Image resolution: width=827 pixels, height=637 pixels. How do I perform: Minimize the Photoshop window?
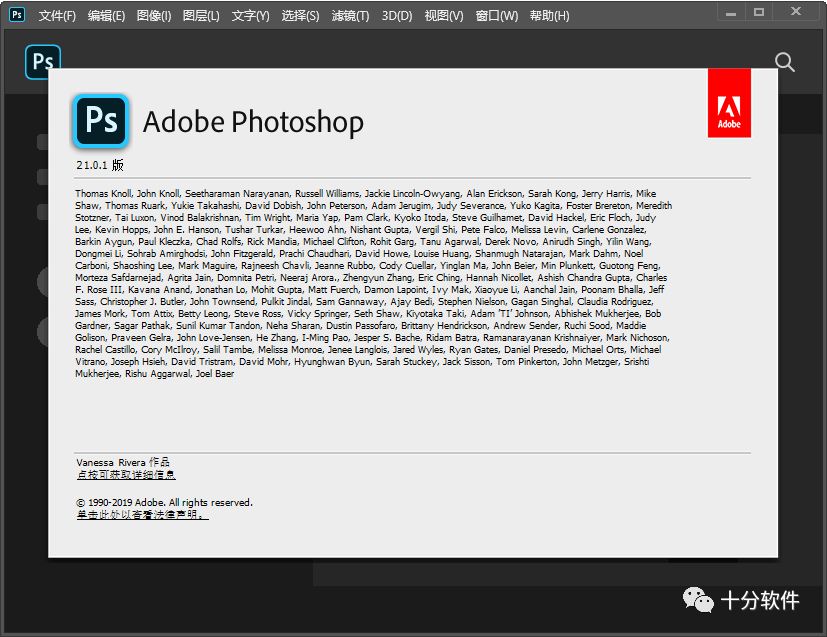point(730,13)
